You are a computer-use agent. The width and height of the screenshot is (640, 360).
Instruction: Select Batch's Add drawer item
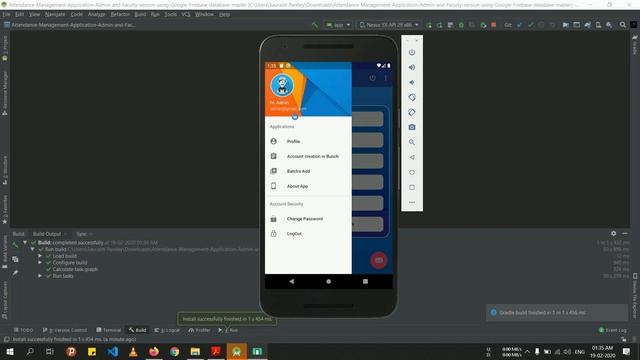pos(308,171)
